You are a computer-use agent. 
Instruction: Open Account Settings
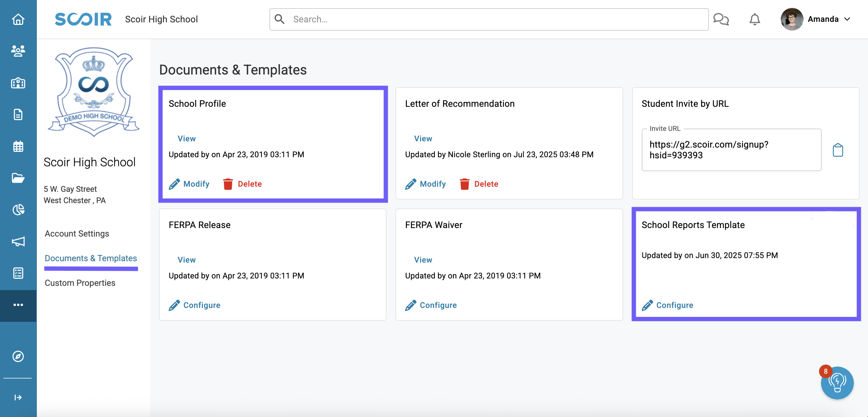(x=77, y=234)
